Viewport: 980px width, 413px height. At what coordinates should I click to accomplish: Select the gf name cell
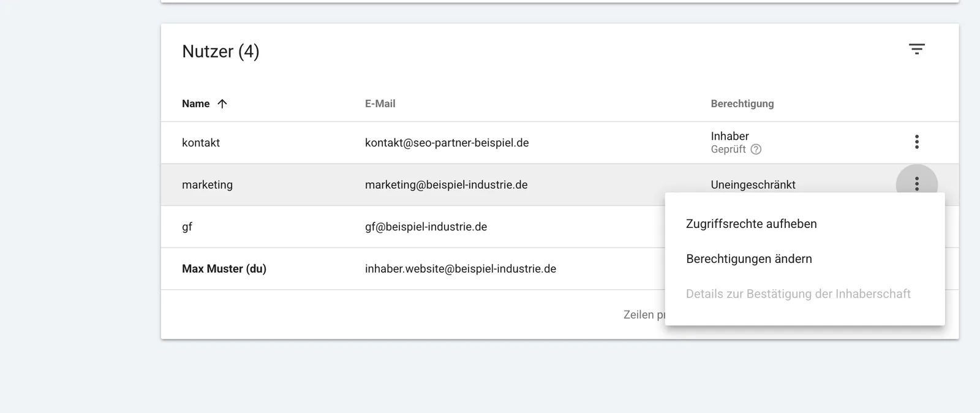click(x=187, y=227)
